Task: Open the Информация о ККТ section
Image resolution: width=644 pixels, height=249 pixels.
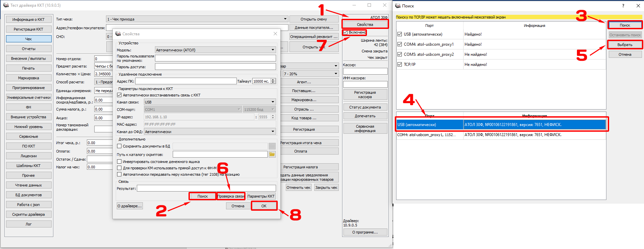Action: 29,19
